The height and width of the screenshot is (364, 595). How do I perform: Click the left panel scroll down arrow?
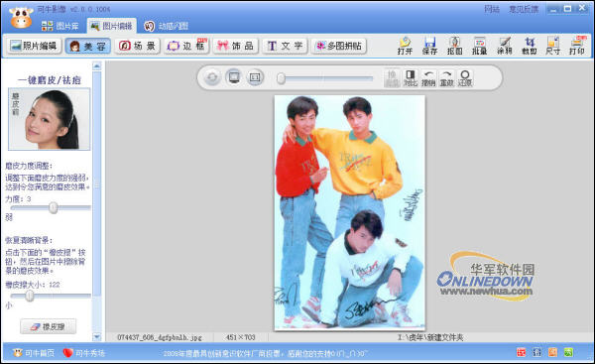coord(97,336)
